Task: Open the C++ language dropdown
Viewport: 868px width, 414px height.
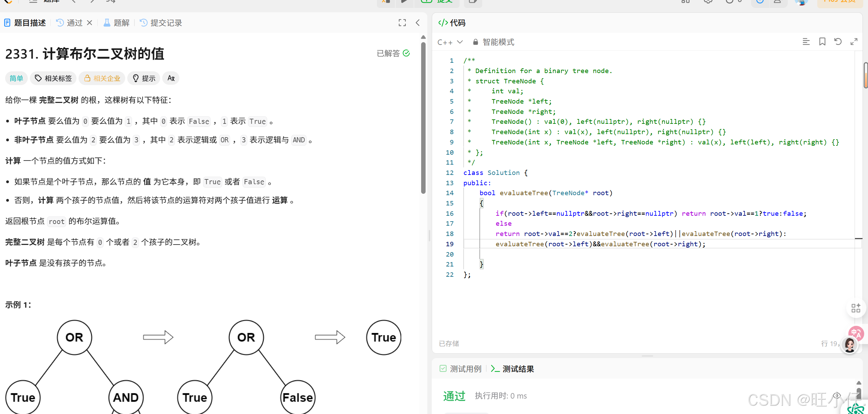Action: coord(450,42)
